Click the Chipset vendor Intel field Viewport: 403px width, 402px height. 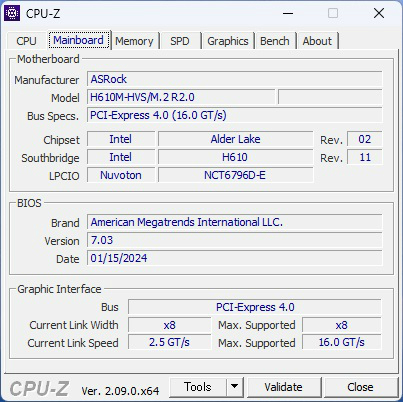[121, 139]
